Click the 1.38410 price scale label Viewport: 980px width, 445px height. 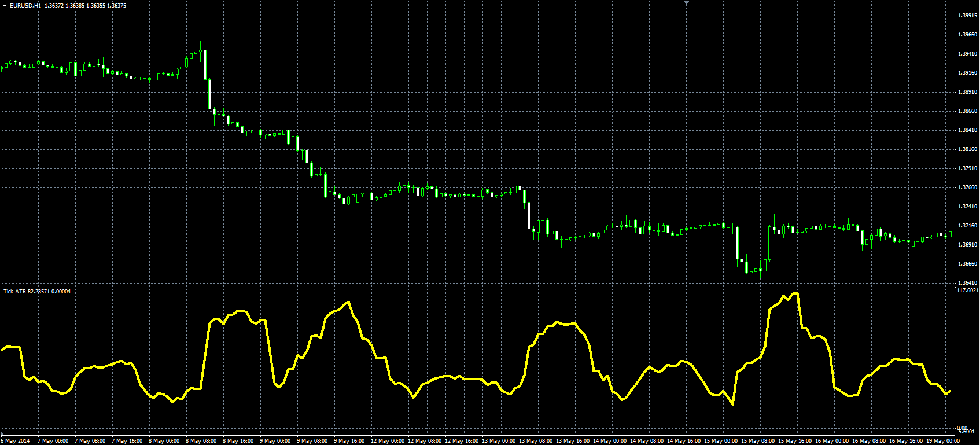coord(967,130)
